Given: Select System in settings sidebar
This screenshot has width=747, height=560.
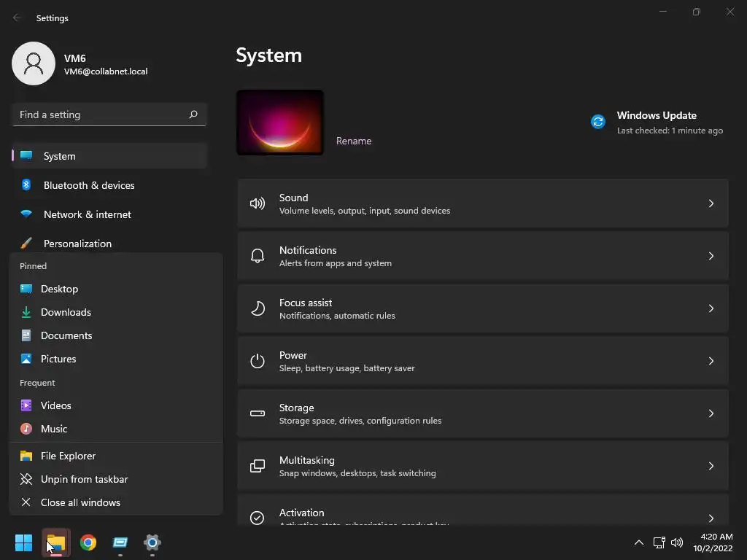Looking at the screenshot, I should (x=109, y=156).
